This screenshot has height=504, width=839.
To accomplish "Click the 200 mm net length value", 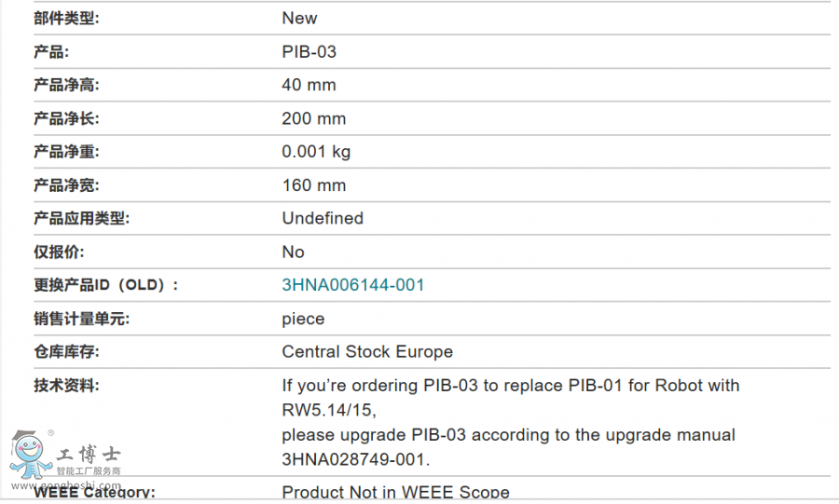I will tap(313, 119).
